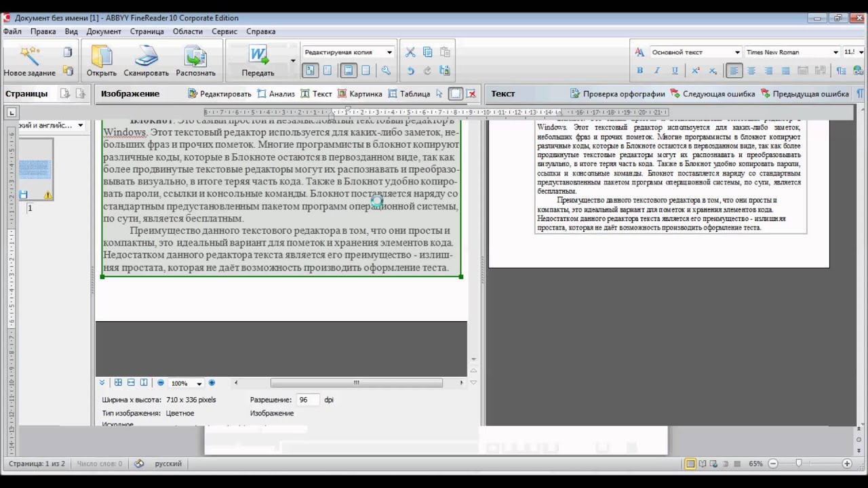This screenshot has height=488, width=868.
Task: Click the underline U icon
Action: (x=675, y=70)
